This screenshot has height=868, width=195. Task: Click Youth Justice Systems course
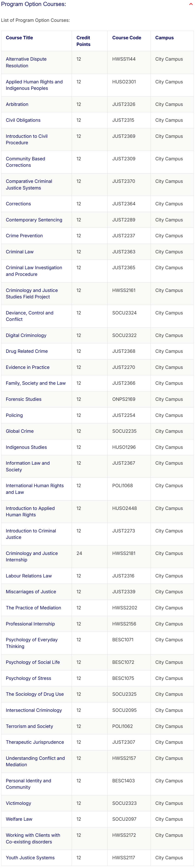click(x=30, y=858)
